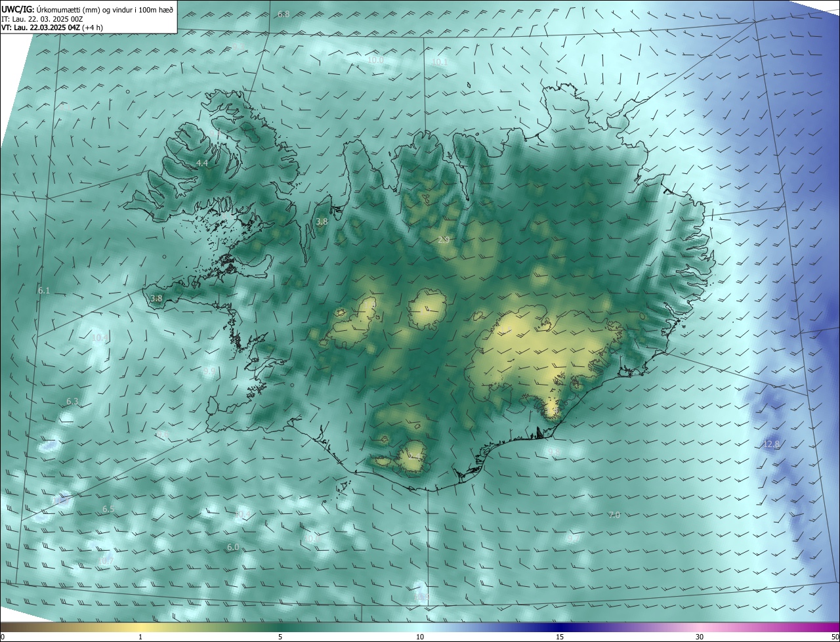Click the 10.7 value label on the map
The height and width of the screenshot is (642, 840).
pyautogui.click(x=106, y=561)
